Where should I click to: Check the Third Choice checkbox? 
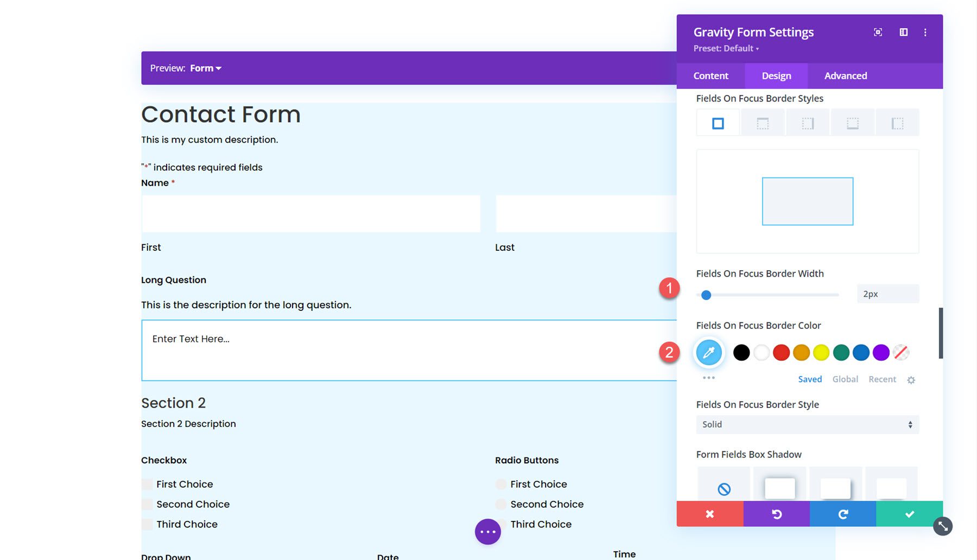pyautogui.click(x=147, y=524)
